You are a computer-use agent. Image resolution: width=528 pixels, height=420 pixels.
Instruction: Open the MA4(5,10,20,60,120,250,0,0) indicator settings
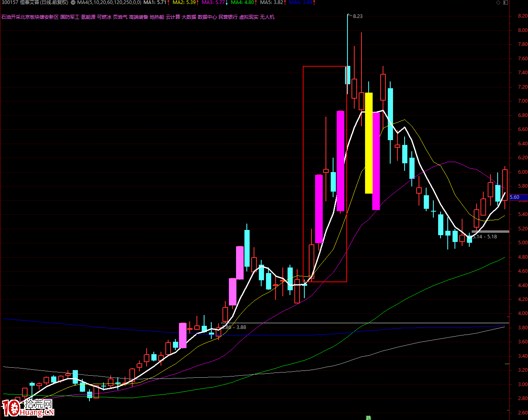click(109, 3)
